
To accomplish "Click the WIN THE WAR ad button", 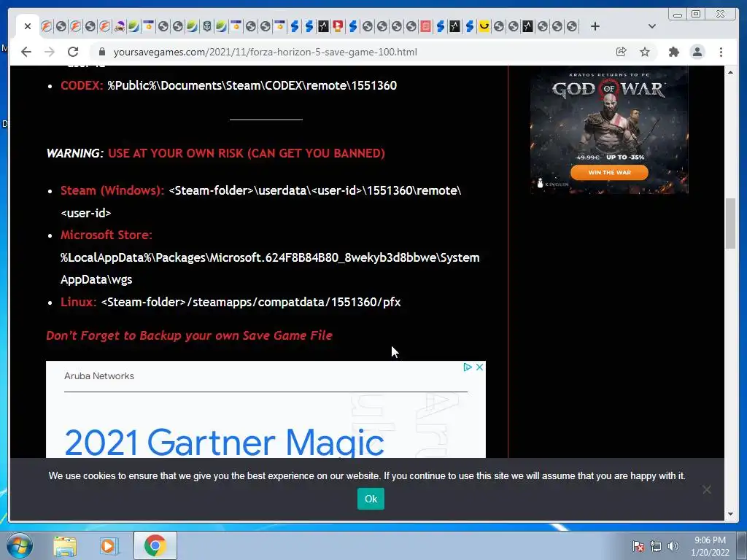I will click(609, 172).
